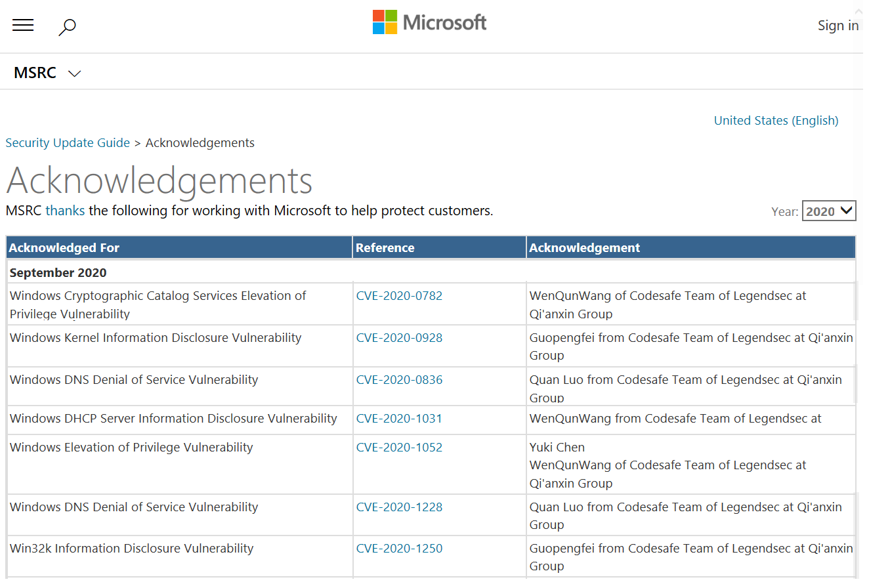Screen dimensions: 869x588
Task: Open CVE-2020-0782 reference
Action: pyautogui.click(x=399, y=296)
